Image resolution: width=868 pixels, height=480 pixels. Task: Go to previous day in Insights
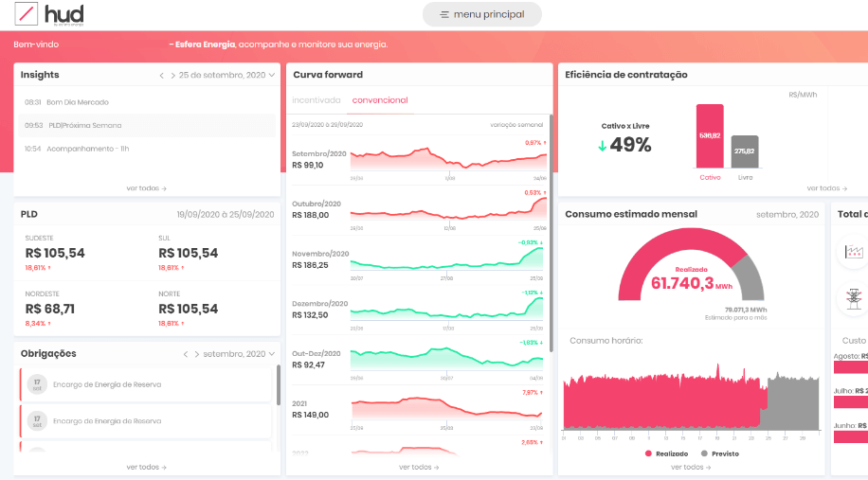point(161,75)
